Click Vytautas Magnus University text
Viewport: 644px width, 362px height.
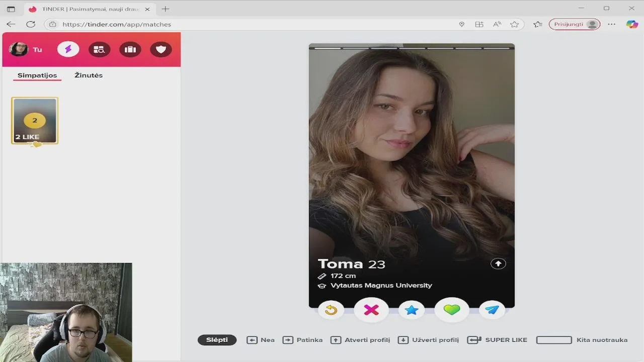pyautogui.click(x=381, y=286)
